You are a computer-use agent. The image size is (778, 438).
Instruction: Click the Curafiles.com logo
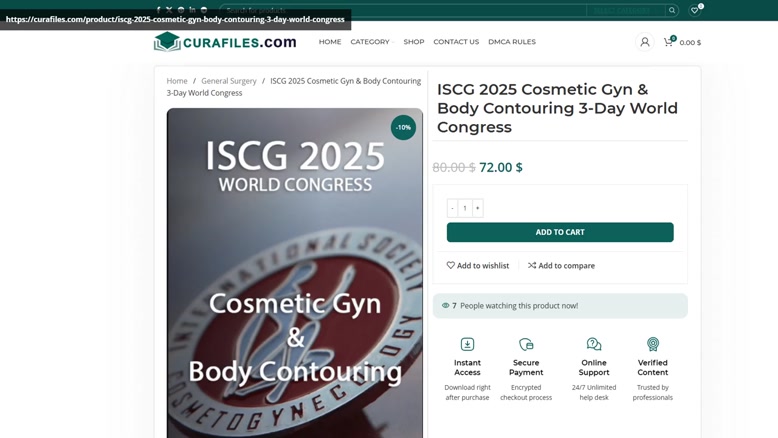coord(225,42)
